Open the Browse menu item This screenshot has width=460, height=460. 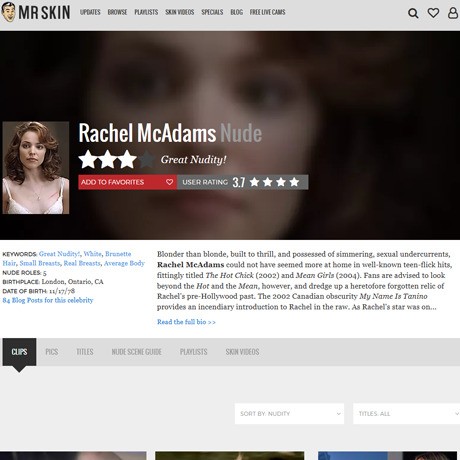click(117, 12)
